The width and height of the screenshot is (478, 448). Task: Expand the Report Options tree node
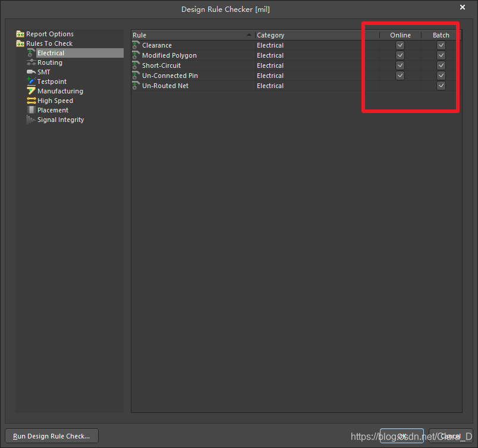(x=20, y=33)
